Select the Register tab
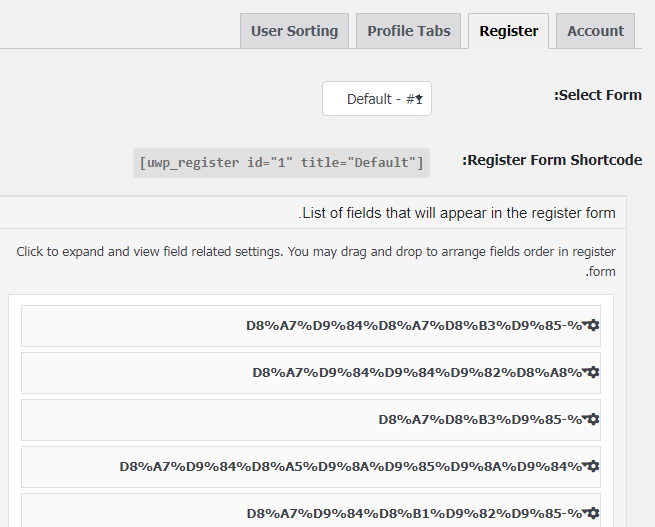The height and width of the screenshot is (527, 655). tap(508, 31)
